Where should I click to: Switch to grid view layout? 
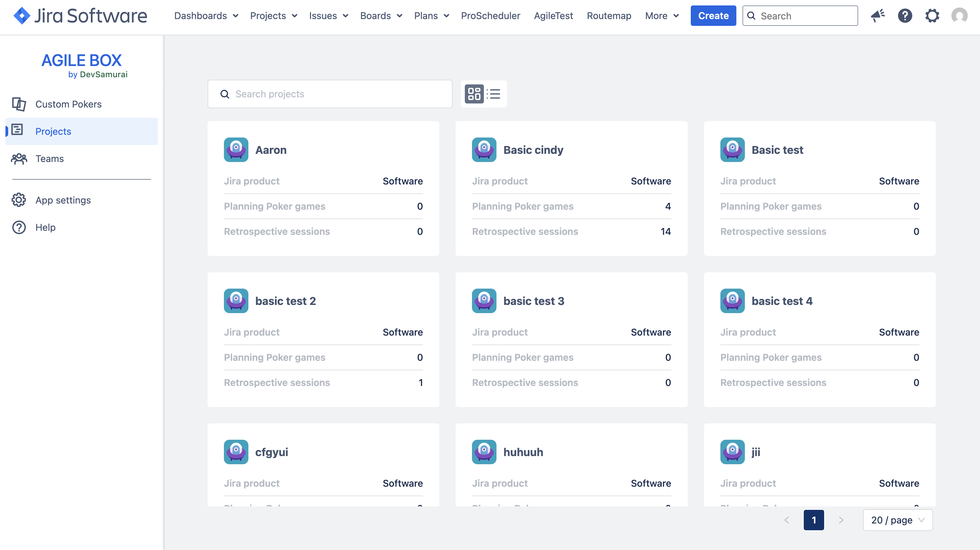tap(474, 94)
